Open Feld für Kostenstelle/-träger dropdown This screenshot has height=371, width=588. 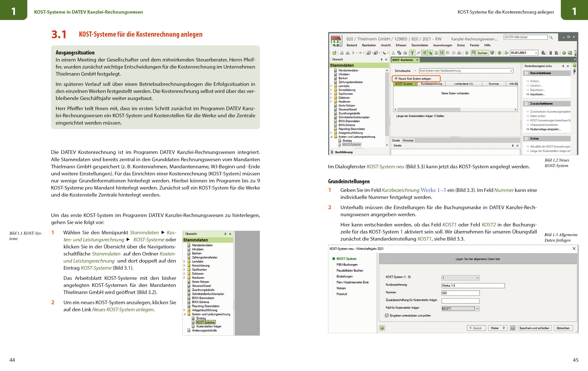click(477, 309)
